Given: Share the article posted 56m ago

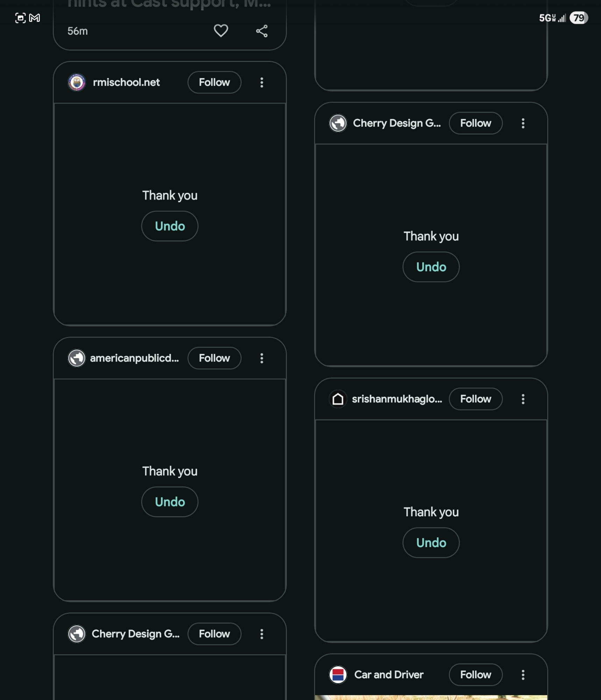Looking at the screenshot, I should pyautogui.click(x=262, y=31).
